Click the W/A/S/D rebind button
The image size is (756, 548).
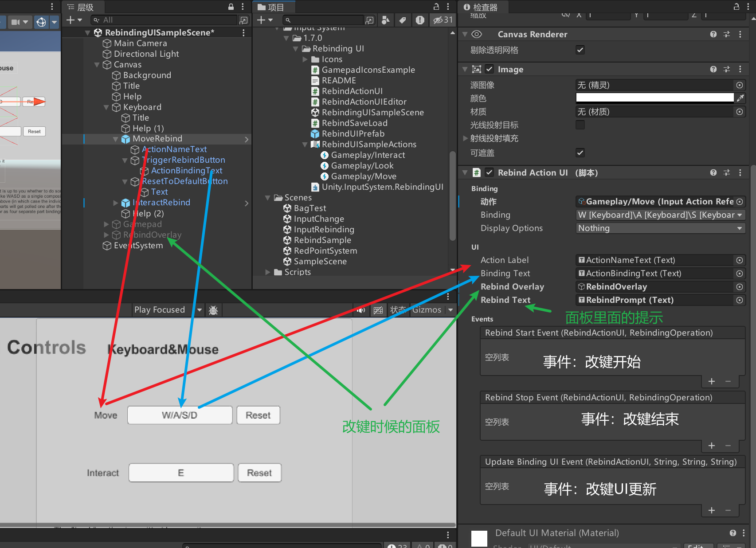(x=180, y=415)
